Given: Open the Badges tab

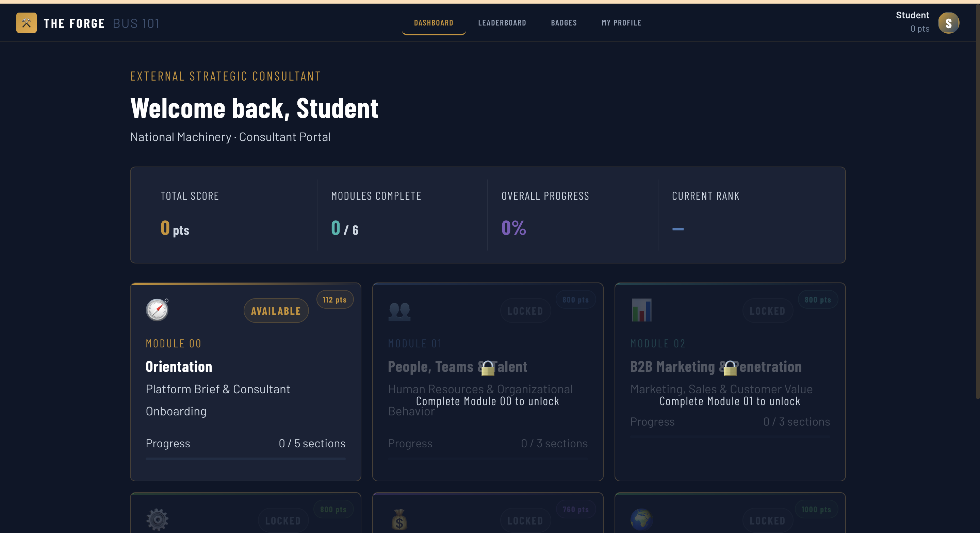Looking at the screenshot, I should tap(563, 23).
